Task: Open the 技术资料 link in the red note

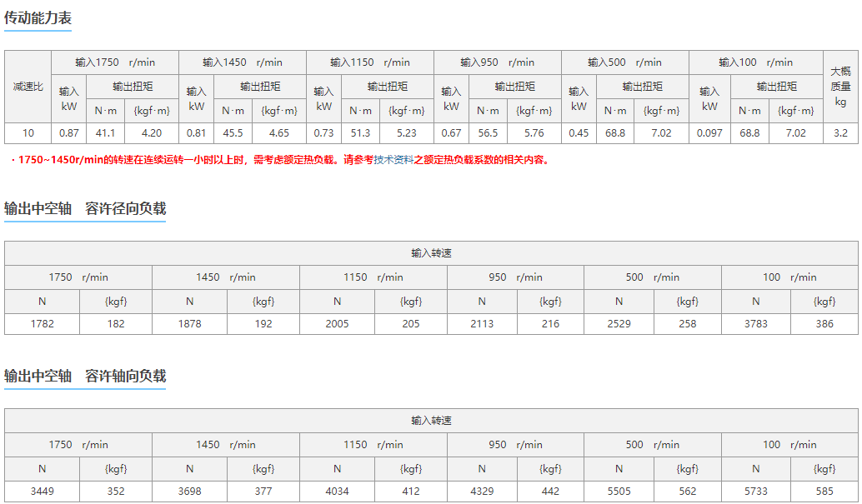Action: click(393, 160)
